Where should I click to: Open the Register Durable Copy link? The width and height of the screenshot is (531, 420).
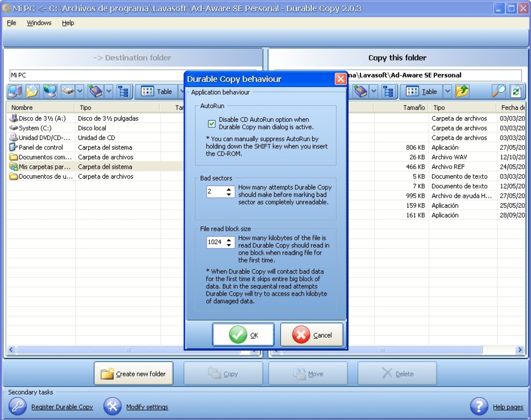click(x=62, y=407)
